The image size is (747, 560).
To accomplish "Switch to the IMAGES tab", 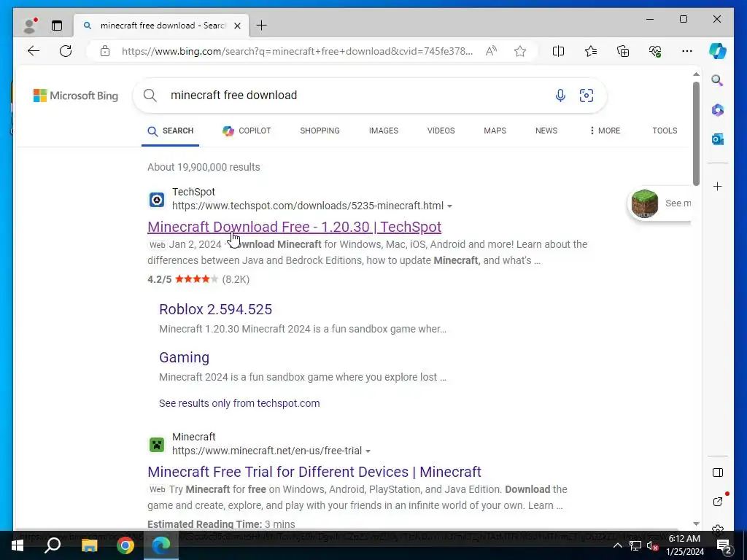I will tap(384, 131).
